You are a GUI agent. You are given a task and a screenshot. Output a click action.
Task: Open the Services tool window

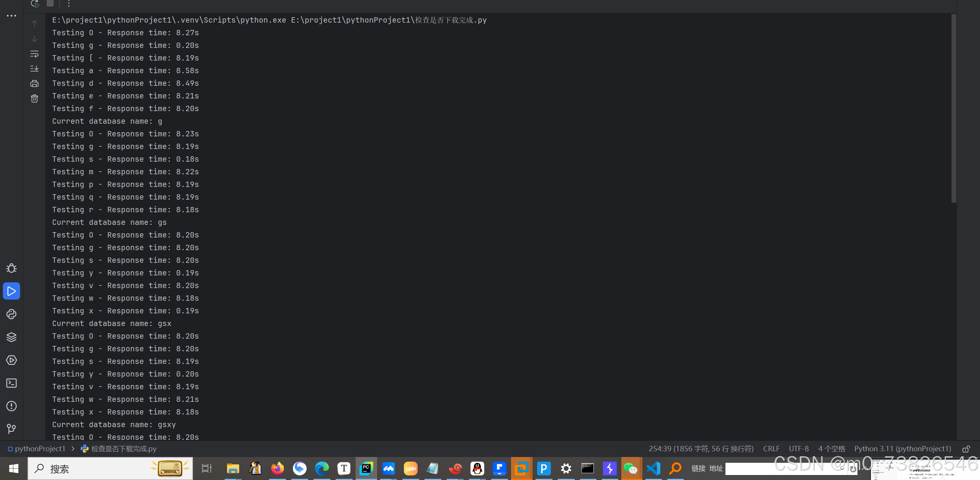11,360
